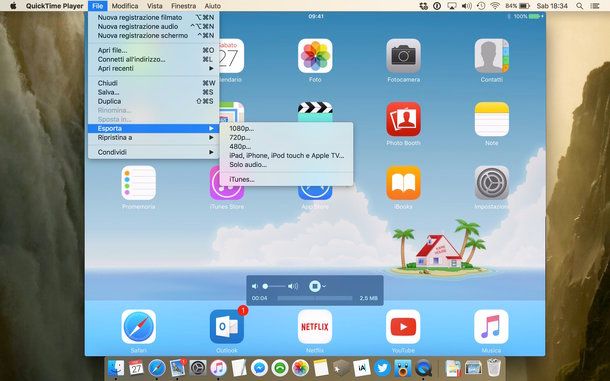The width and height of the screenshot is (610, 381).
Task: Choose Apri file… from File menu
Action: pyautogui.click(x=153, y=50)
